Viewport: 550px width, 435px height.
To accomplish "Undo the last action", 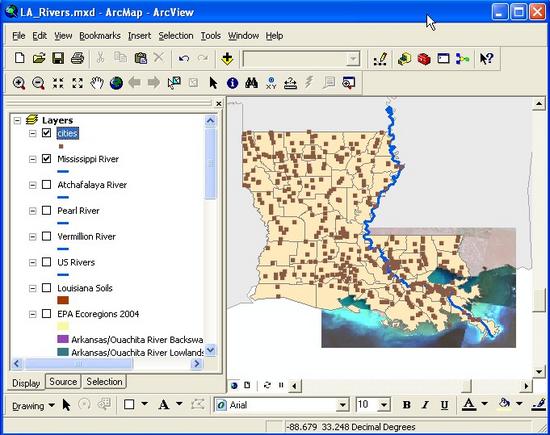I will (184, 58).
